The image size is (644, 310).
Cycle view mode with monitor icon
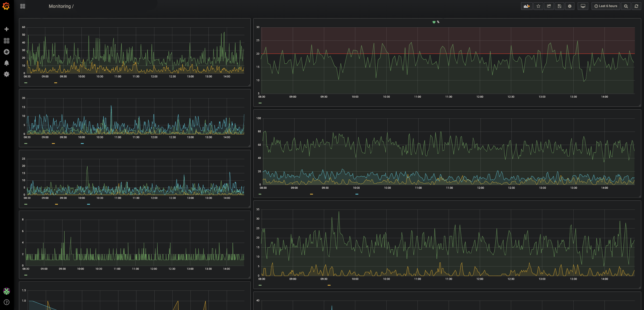point(583,6)
